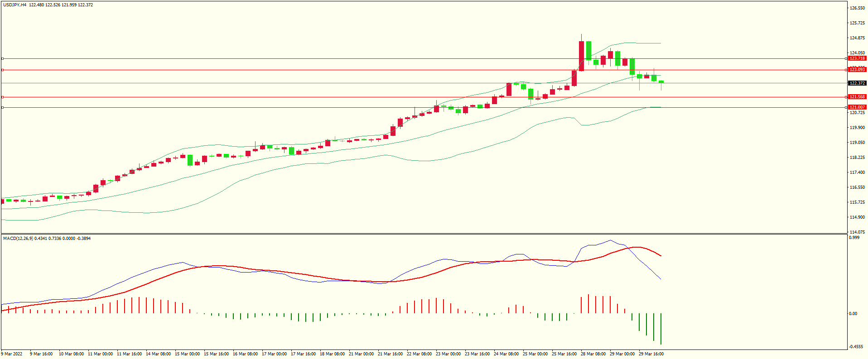Viewport: 868px width, 359px height.
Task: Click the MACD scale value 0.00
Action: tap(853, 314)
